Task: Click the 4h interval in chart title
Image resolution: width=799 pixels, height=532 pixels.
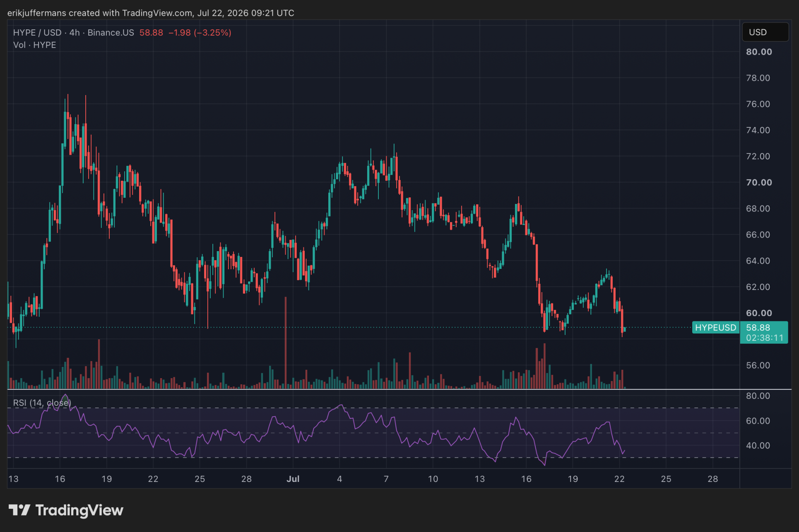Action: 75,33
